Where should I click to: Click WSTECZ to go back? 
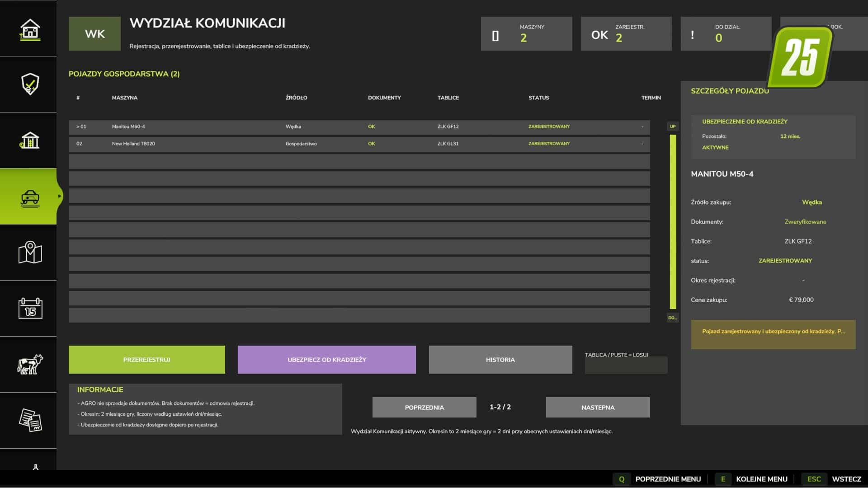click(x=846, y=479)
